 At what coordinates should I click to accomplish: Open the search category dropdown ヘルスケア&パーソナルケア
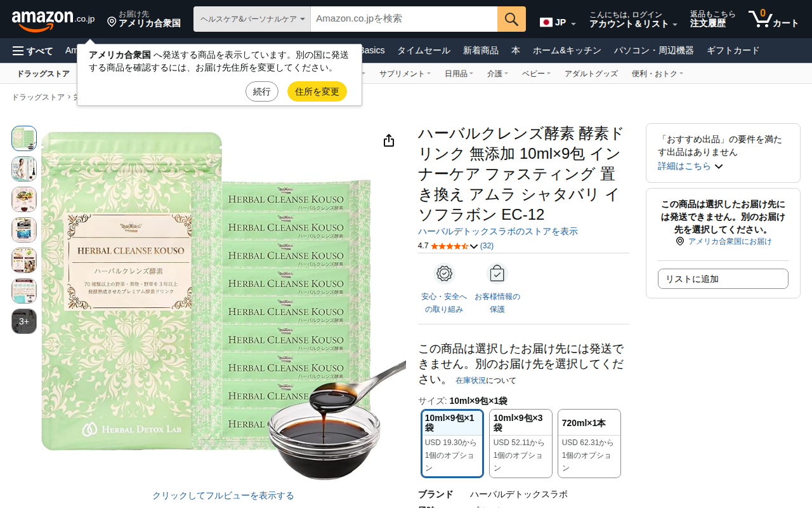(x=252, y=19)
